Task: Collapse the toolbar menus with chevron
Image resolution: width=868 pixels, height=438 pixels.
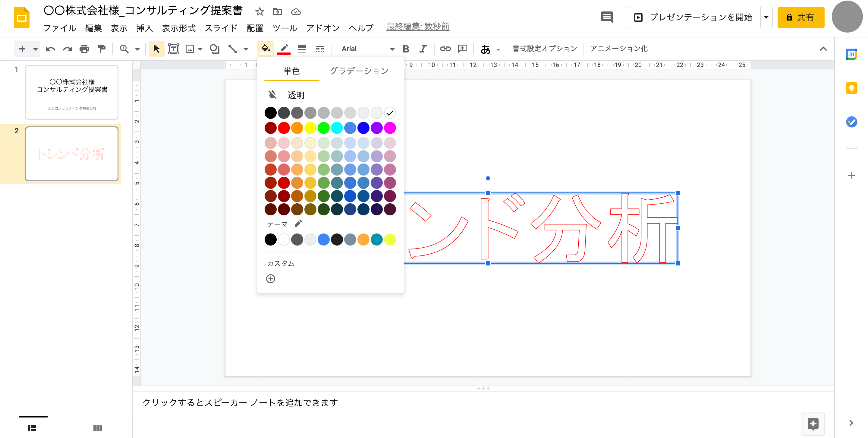Action: pos(823,49)
